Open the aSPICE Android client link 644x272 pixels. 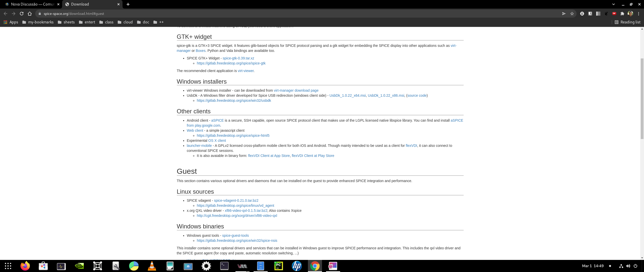217,120
